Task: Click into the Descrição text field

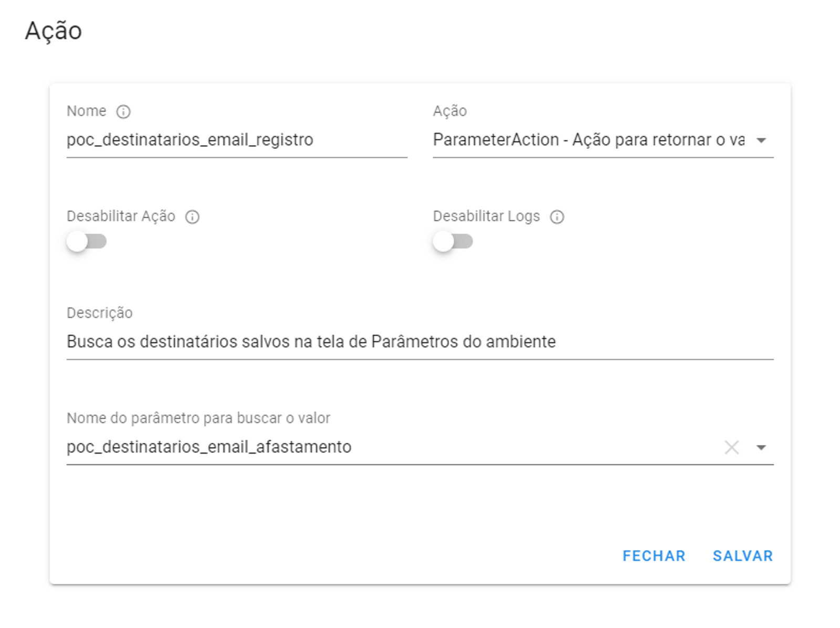Action: [420, 342]
